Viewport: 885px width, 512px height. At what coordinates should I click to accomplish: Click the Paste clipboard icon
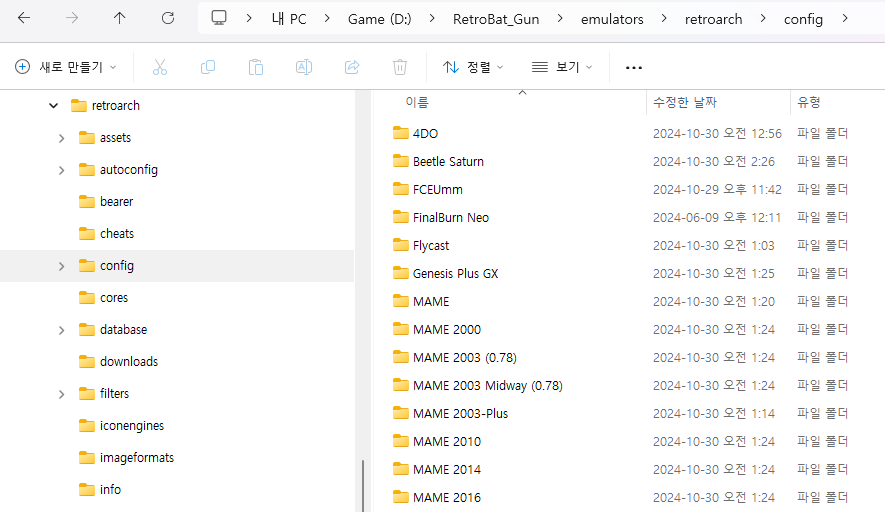[256, 67]
